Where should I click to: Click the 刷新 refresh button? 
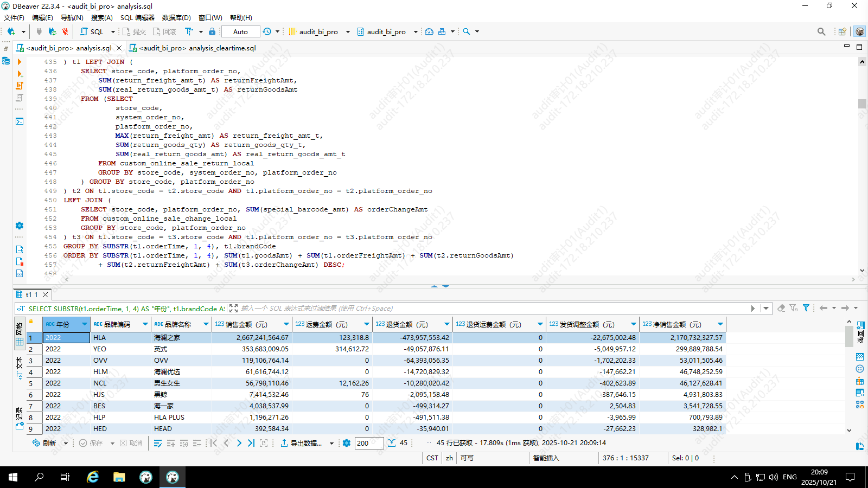(44, 443)
